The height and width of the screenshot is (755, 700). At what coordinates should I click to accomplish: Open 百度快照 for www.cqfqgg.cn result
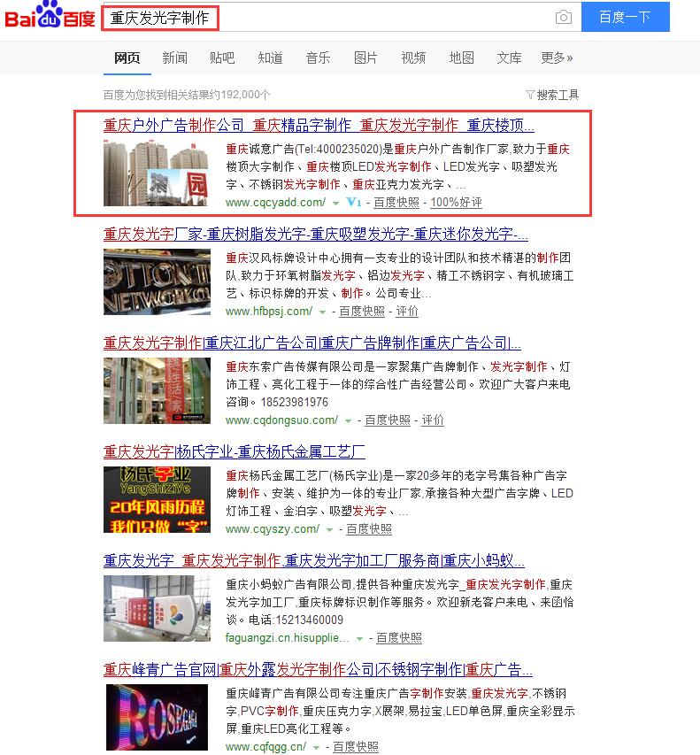pos(355,747)
